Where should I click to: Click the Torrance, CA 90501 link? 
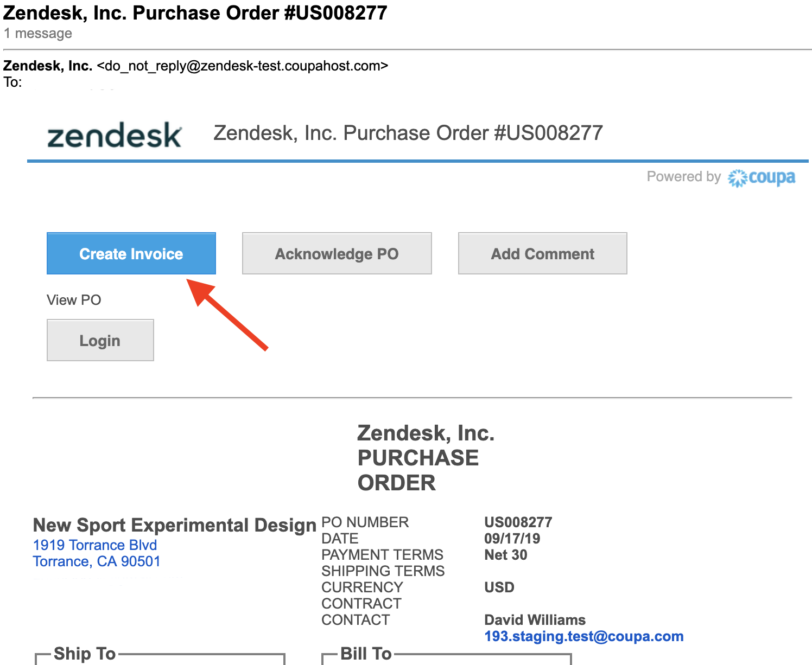coord(97,561)
